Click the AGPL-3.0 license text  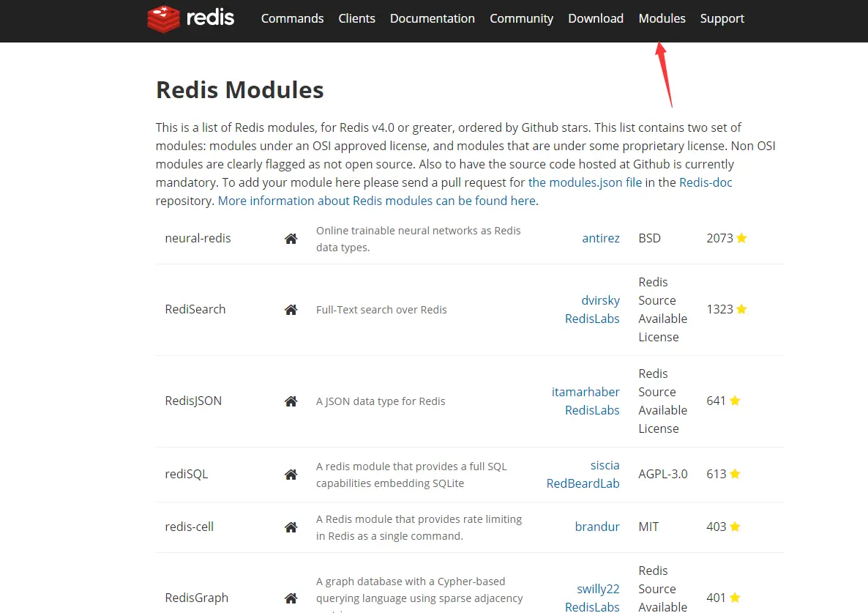point(662,473)
